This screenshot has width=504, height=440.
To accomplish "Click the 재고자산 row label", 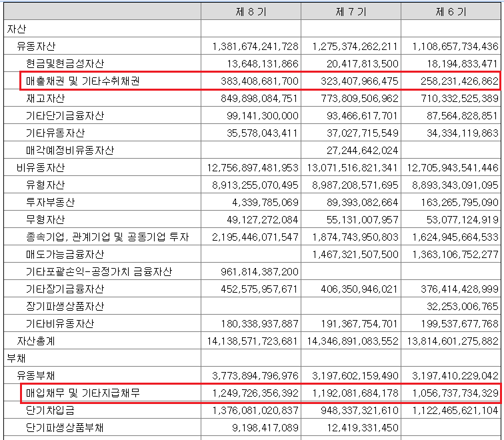I will point(45,99).
